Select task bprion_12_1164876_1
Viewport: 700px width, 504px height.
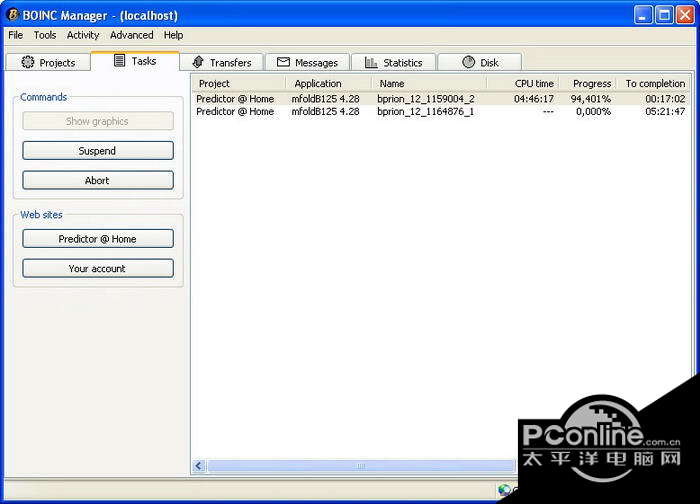[x=441, y=111]
